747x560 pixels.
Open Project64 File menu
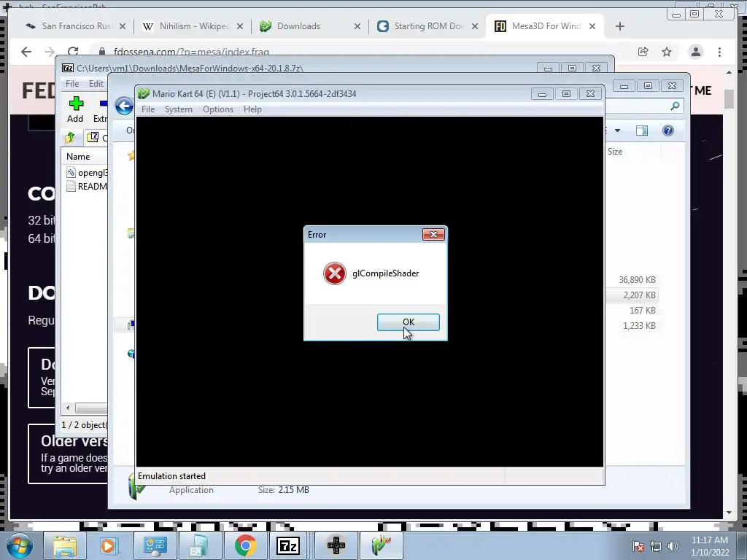point(147,109)
